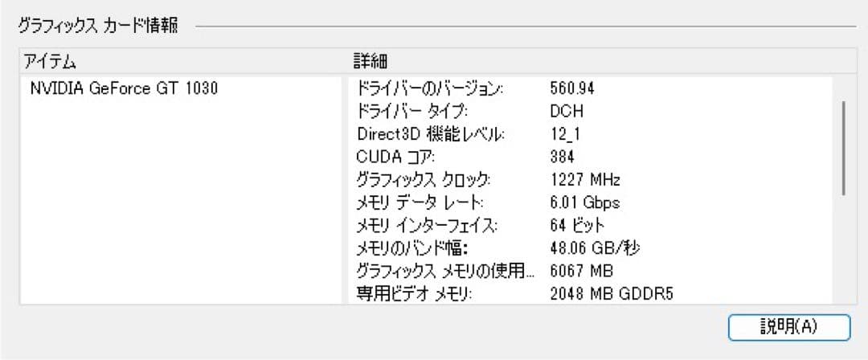This screenshot has height=360, width=868.
Task: Click the 384 CUDA cores value
Action: pos(563,157)
